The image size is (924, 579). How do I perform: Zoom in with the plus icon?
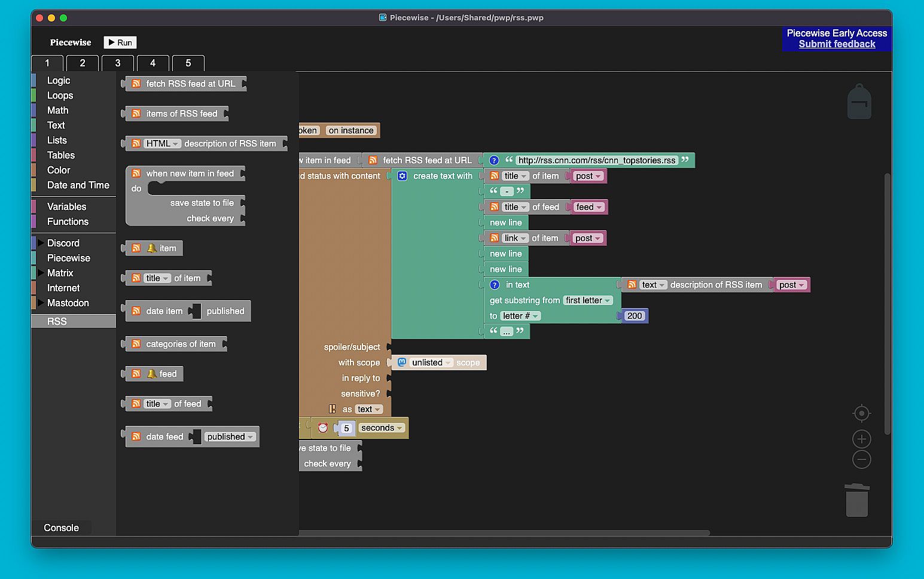861,440
